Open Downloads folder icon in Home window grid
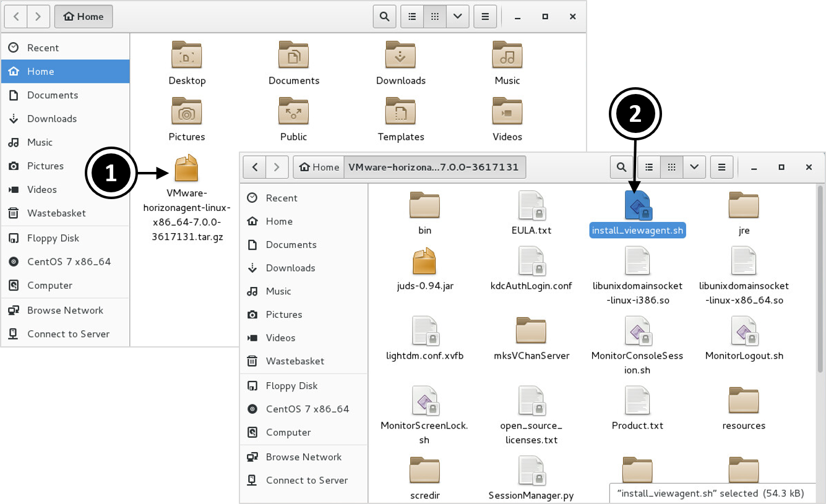 [x=400, y=55]
